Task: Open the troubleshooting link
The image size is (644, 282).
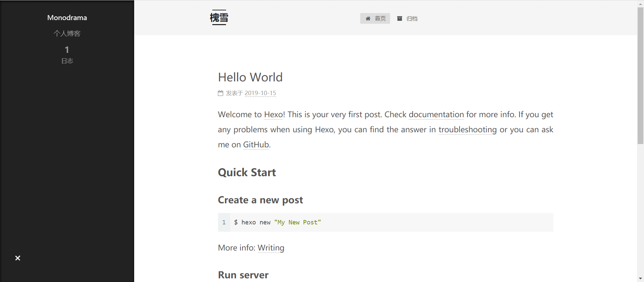Action: tap(467, 130)
